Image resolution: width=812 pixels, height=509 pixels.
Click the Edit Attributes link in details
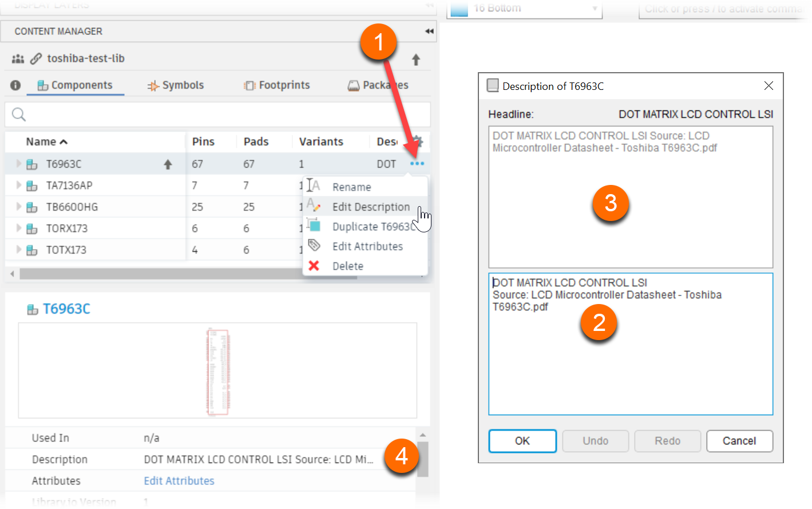179,481
